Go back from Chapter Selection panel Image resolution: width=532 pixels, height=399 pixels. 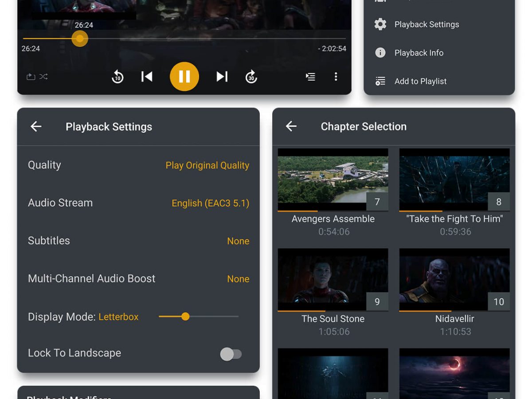pyautogui.click(x=291, y=126)
